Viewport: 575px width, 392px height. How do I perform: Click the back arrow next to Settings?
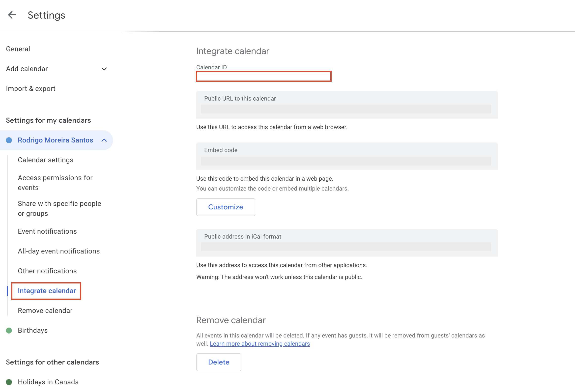click(12, 15)
